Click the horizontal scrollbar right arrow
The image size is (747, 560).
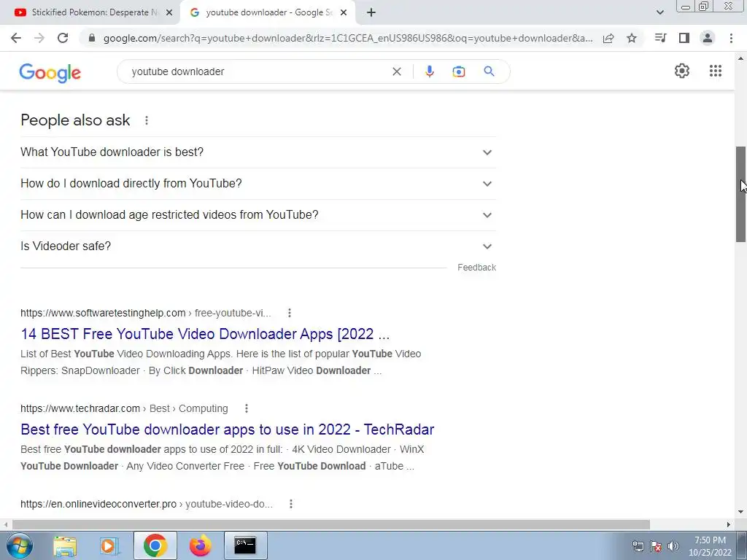click(729, 524)
